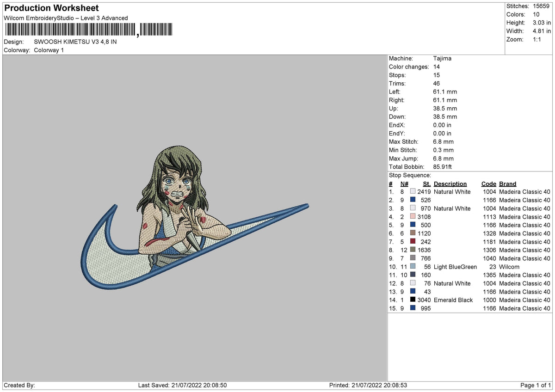Screen dimensions: 555x392
Task: Click the Total Bobbin value 85.91ft
Action: click(442, 167)
